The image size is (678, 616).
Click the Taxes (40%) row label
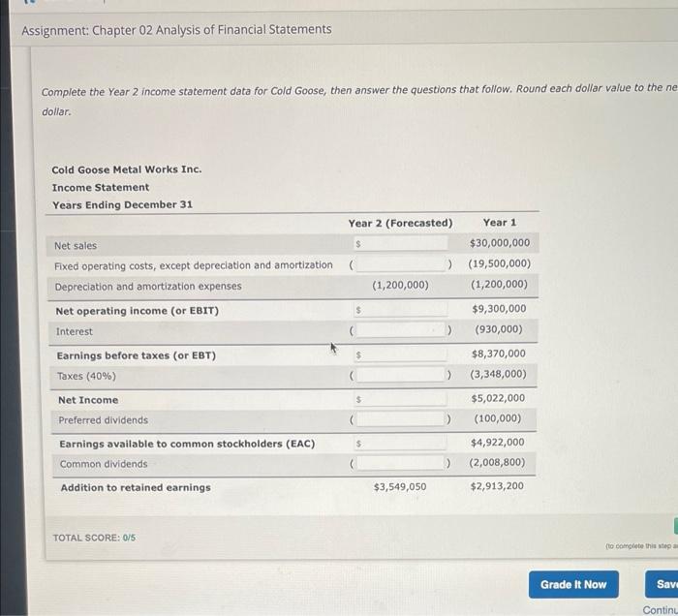click(x=86, y=376)
